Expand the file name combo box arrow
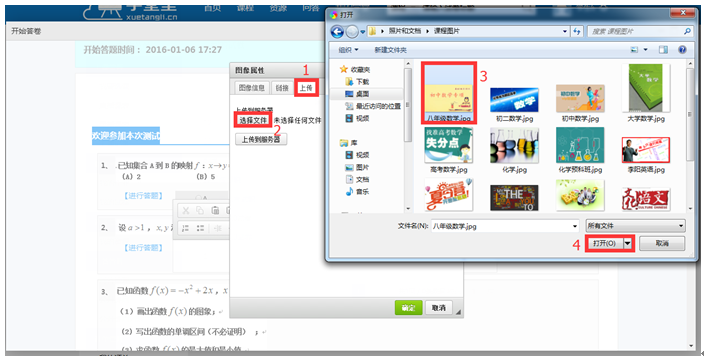 click(x=575, y=226)
